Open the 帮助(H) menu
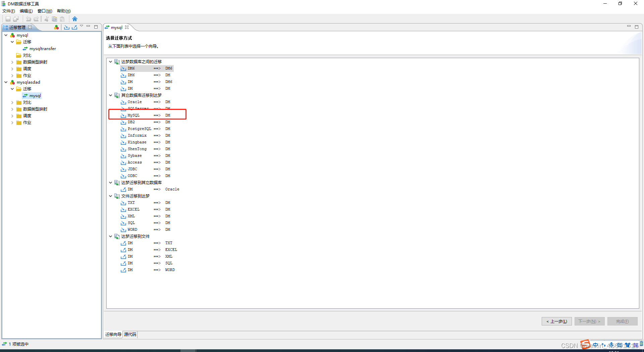This screenshot has width=644, height=352. (x=64, y=11)
